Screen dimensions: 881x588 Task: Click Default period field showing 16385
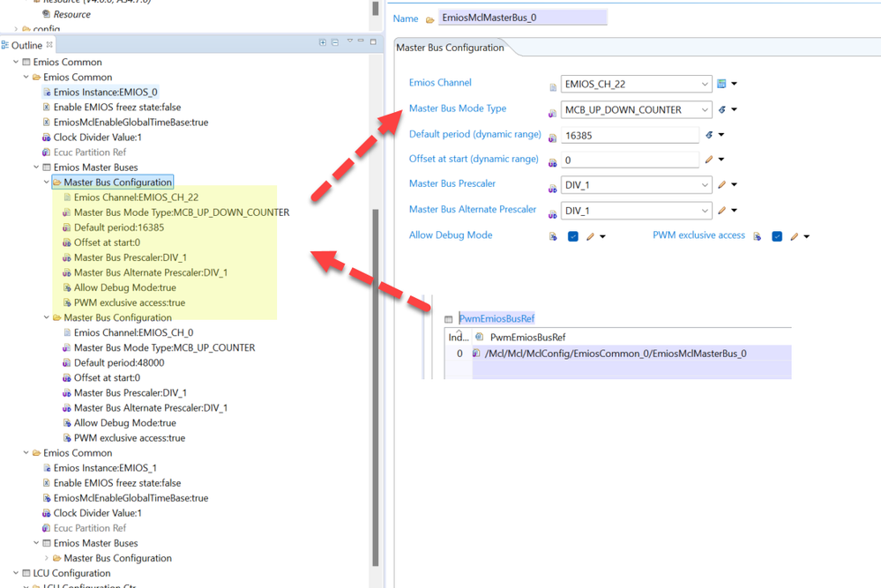tap(630, 136)
